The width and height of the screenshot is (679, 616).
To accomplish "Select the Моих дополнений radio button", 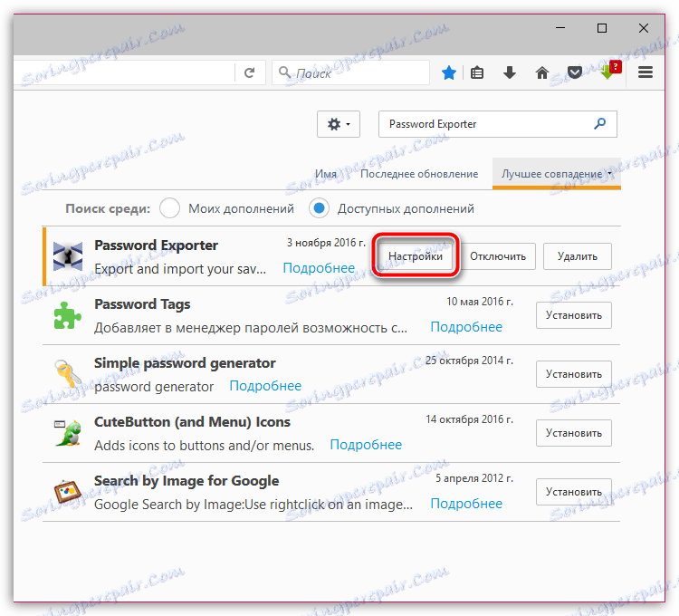I will [169, 208].
